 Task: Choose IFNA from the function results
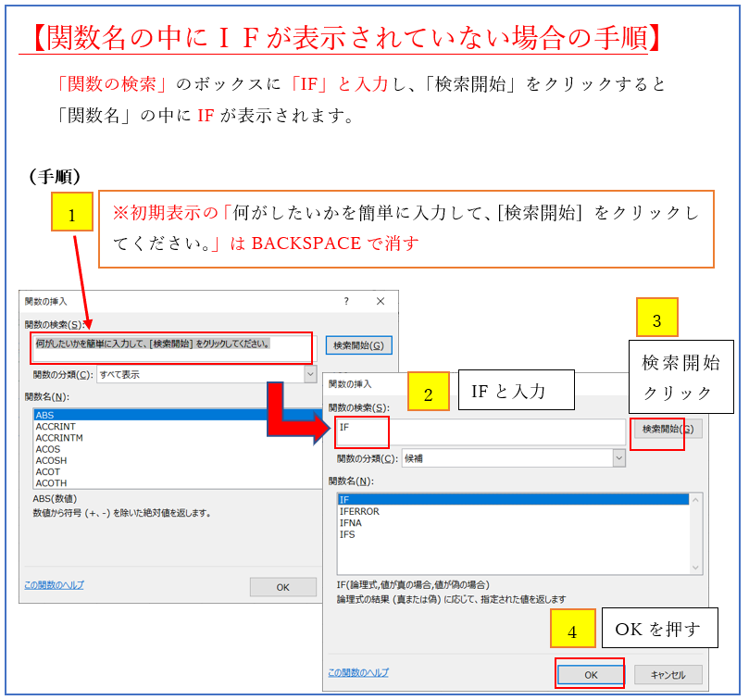(x=351, y=523)
